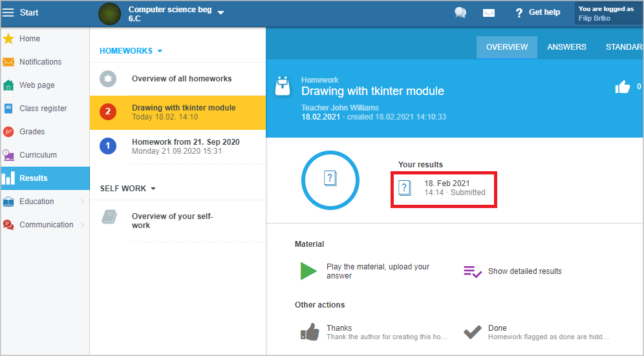Open Class register in the sidebar

point(45,109)
